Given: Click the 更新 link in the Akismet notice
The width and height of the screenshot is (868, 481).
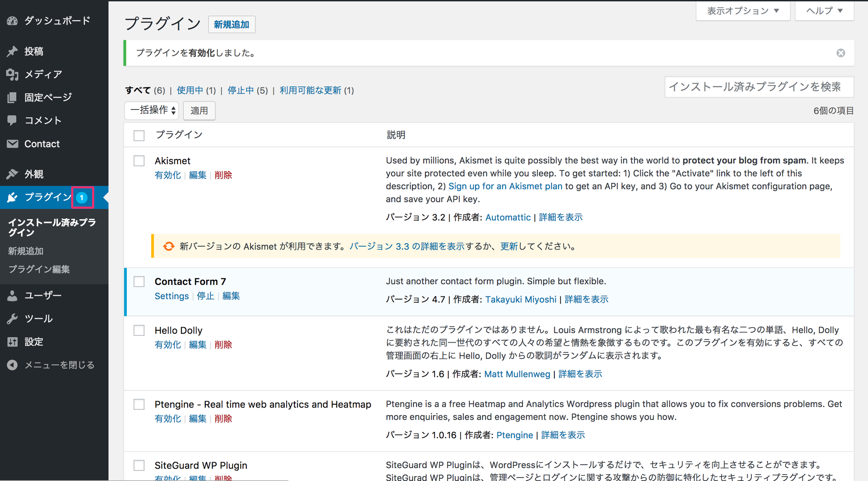Looking at the screenshot, I should click(509, 246).
